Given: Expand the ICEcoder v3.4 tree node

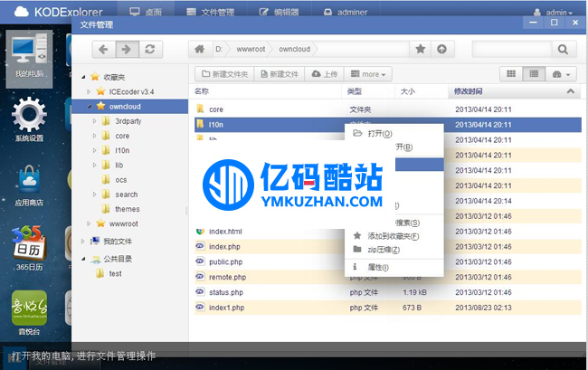Looking at the screenshot, I should pos(89,92).
